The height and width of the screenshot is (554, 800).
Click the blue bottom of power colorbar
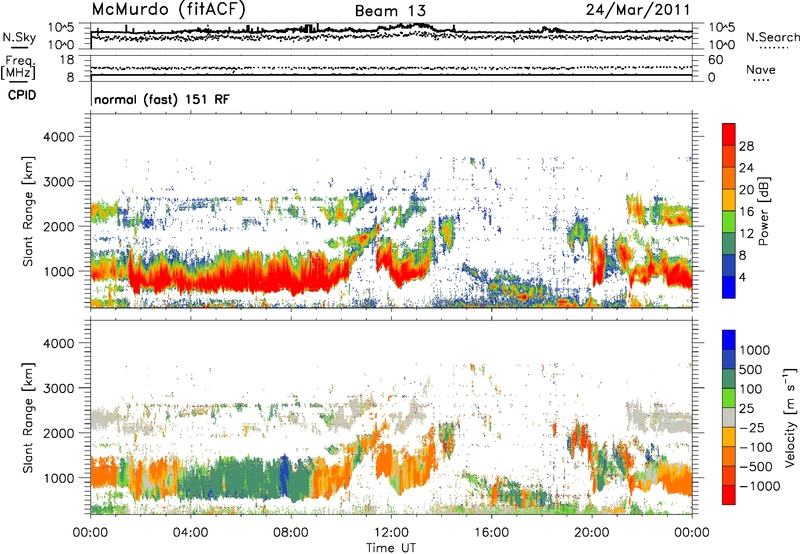[x=729, y=288]
